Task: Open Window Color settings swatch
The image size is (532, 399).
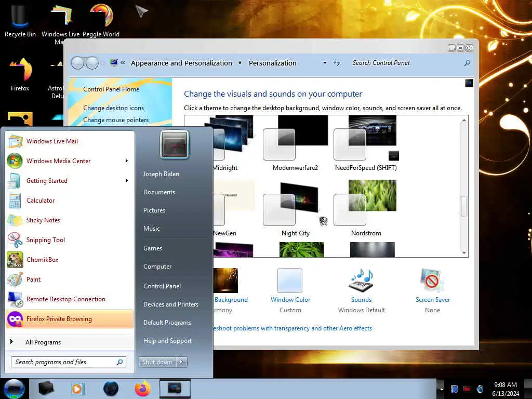Action: pos(290,280)
